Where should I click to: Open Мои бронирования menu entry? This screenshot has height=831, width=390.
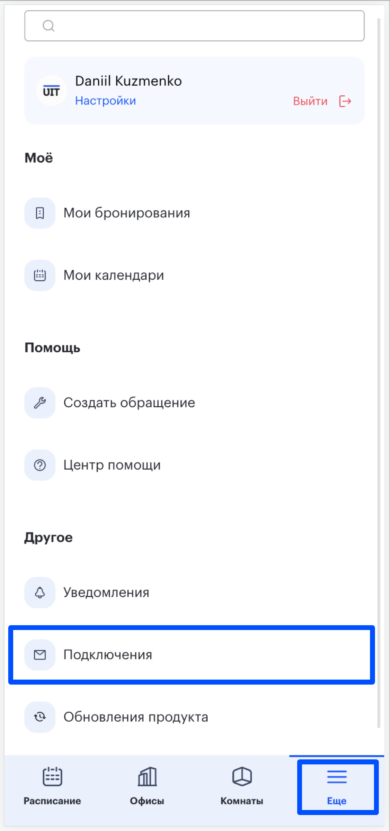pos(194,213)
